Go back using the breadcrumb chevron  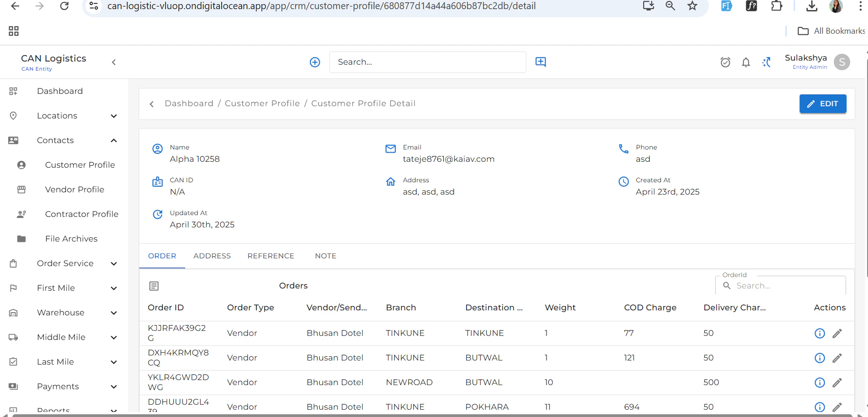coord(152,104)
